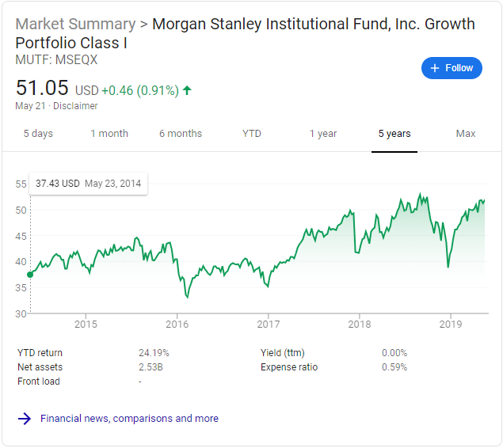Click the 37.43 USD chart tooltip
The image size is (503, 448).
(88, 184)
